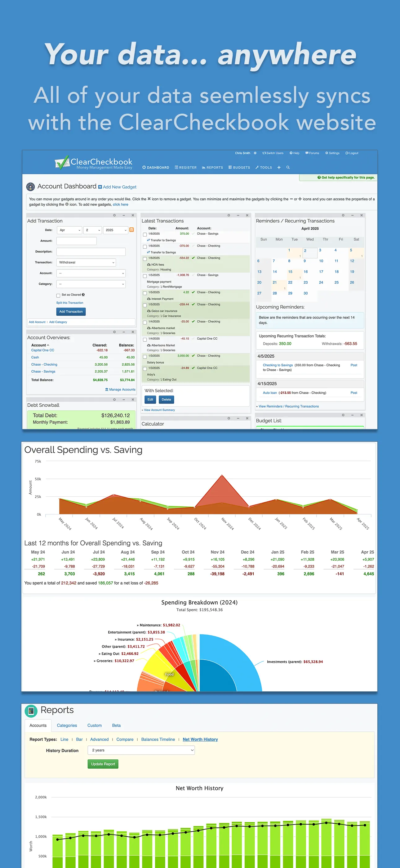Select Balances Timeline report type
The image size is (400, 868).
pyautogui.click(x=158, y=739)
